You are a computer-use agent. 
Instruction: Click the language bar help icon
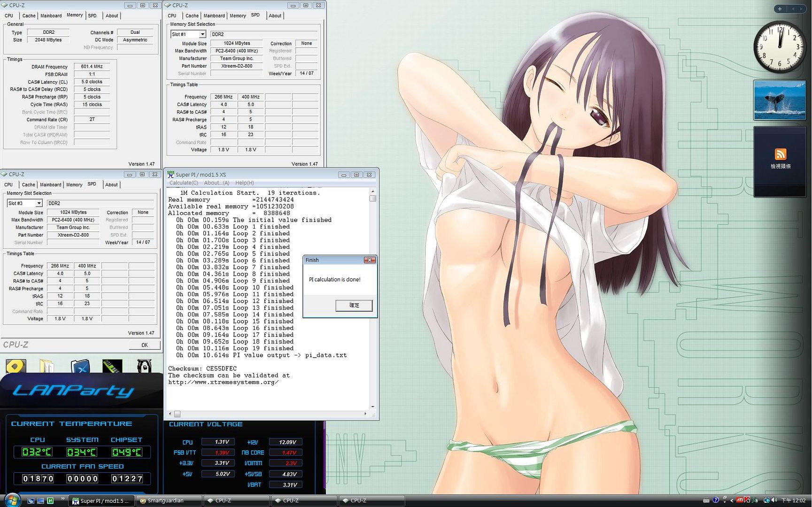click(x=715, y=500)
